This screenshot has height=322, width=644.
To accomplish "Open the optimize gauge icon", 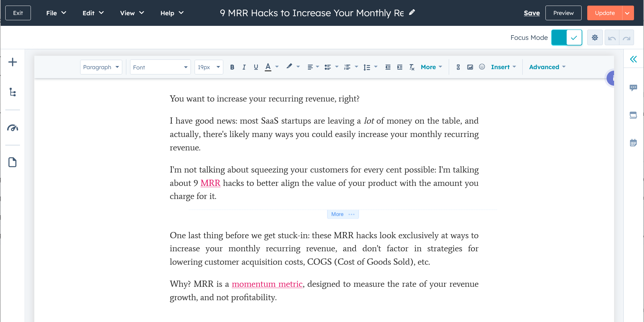I will [x=12, y=128].
